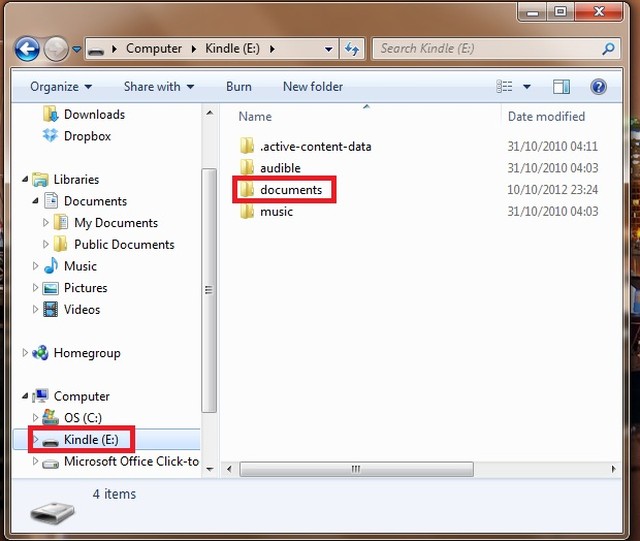Screen dimensions: 640x541
Task: Click the horizontal scrollbar thumb
Action: point(356,469)
